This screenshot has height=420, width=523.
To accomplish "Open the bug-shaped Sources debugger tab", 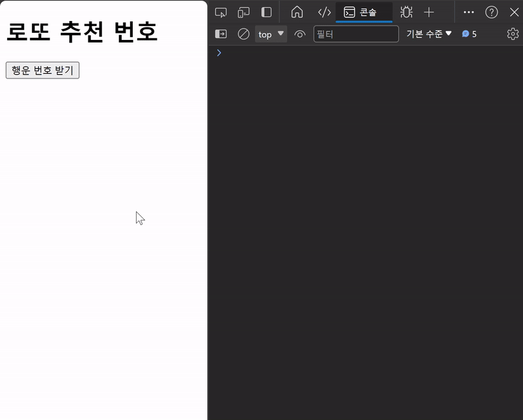I will (406, 12).
